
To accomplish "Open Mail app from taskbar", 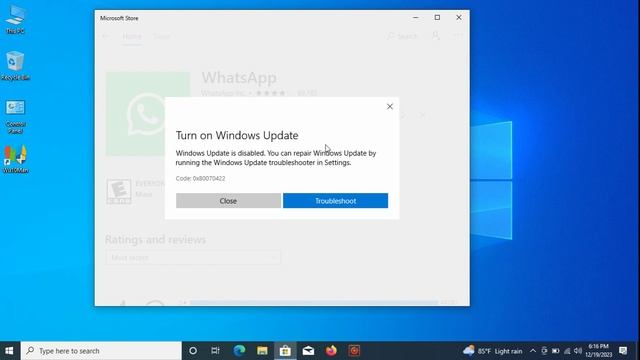I will (308, 351).
